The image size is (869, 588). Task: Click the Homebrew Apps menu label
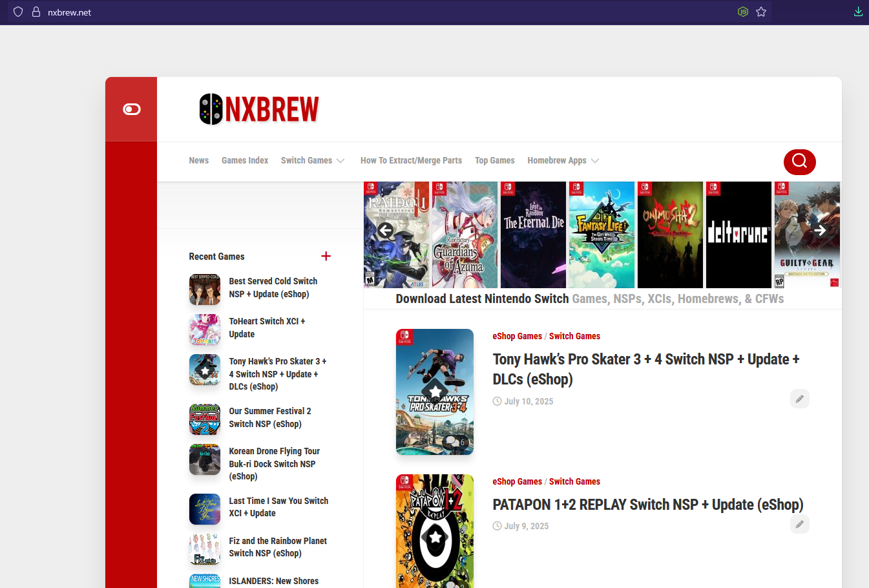click(x=557, y=160)
